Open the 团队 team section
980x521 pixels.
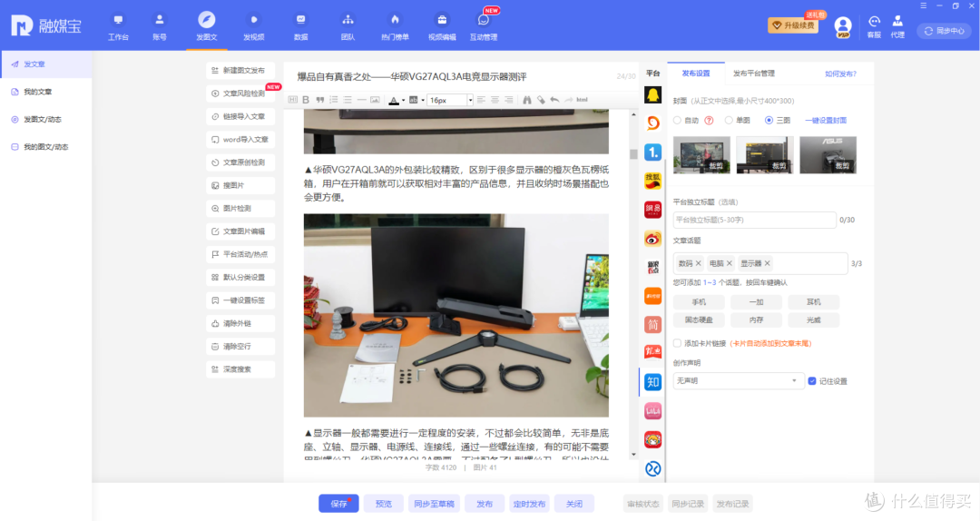point(348,27)
